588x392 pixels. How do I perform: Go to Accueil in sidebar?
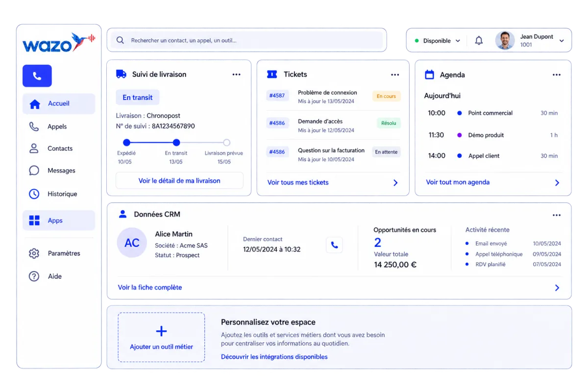point(59,104)
